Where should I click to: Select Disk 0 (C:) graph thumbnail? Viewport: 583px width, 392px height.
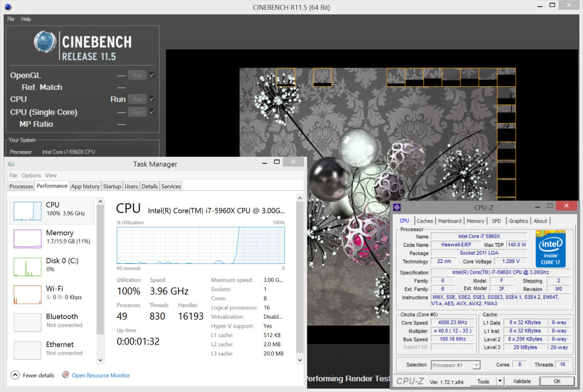click(x=27, y=267)
